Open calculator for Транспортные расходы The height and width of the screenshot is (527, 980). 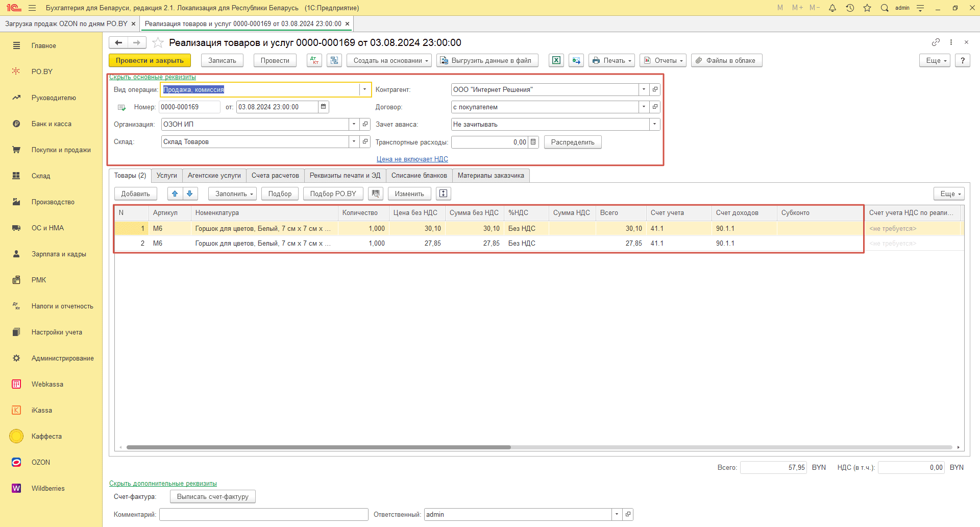pyautogui.click(x=533, y=142)
